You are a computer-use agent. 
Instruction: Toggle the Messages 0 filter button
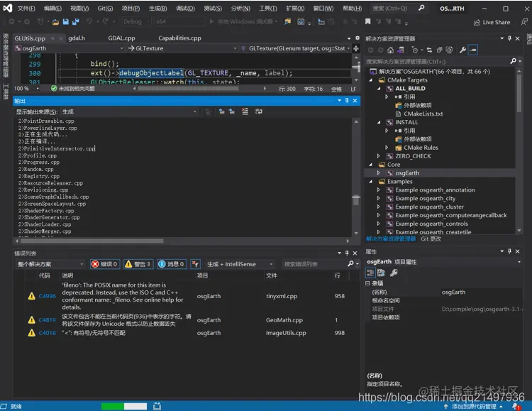[x=172, y=264]
